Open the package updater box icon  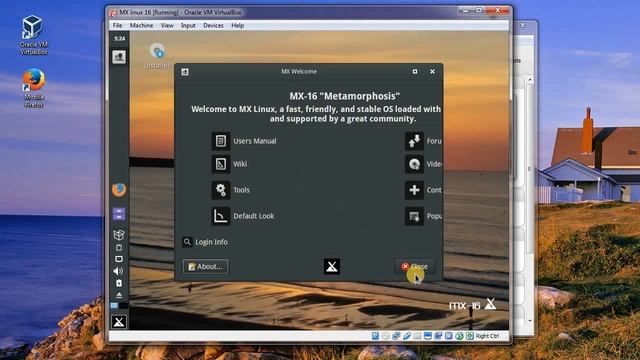119,235
